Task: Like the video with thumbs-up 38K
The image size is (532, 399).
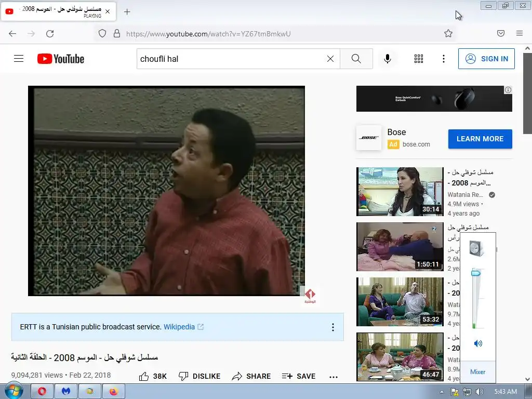Action: (153, 376)
